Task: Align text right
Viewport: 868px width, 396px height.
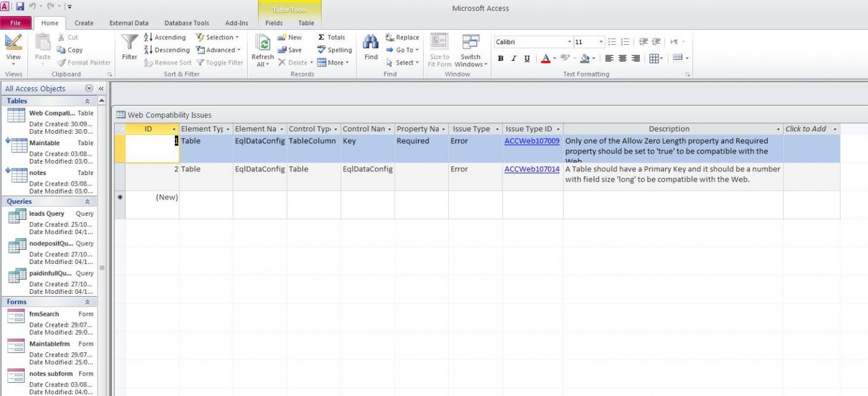Action: coord(636,59)
